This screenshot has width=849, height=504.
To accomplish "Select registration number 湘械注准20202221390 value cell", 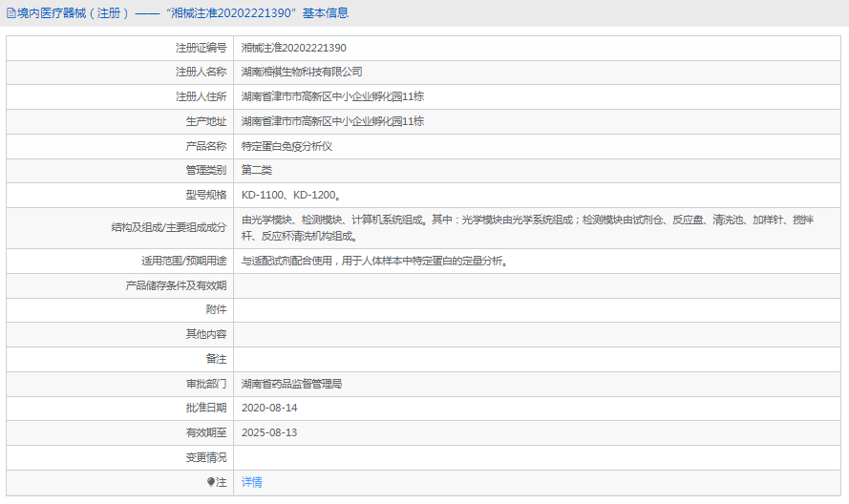I will [293, 48].
